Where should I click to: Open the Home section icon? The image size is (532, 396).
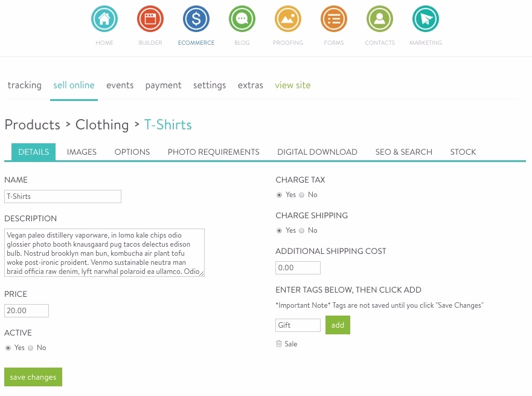point(104,18)
